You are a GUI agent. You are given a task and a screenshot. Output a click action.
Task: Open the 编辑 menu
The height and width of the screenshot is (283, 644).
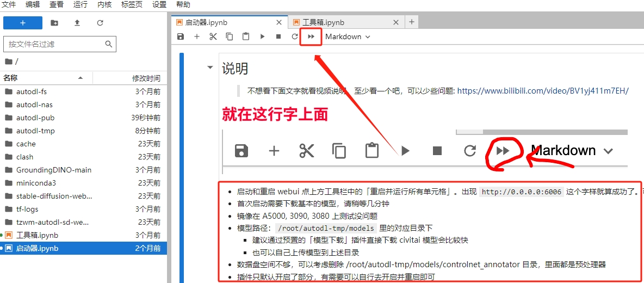click(32, 4)
